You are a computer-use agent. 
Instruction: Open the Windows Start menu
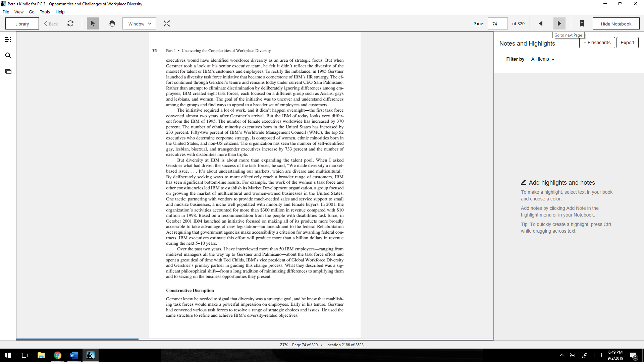8,355
